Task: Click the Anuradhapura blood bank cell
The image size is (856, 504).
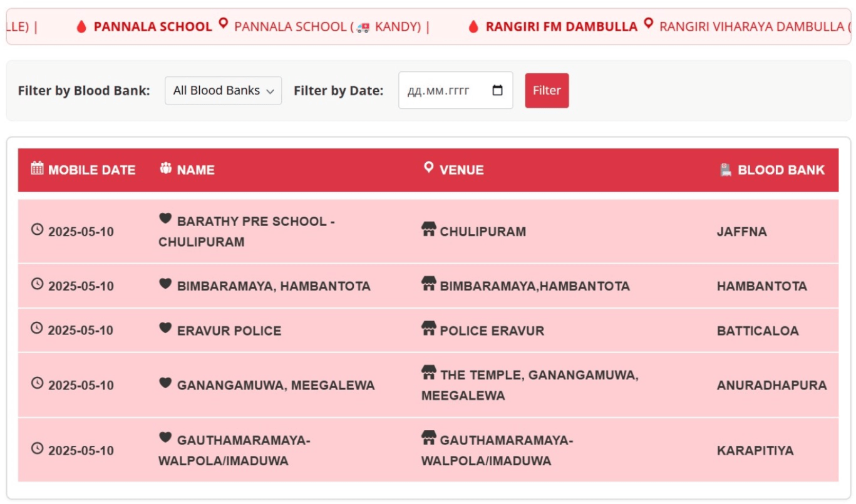Action: tap(771, 386)
